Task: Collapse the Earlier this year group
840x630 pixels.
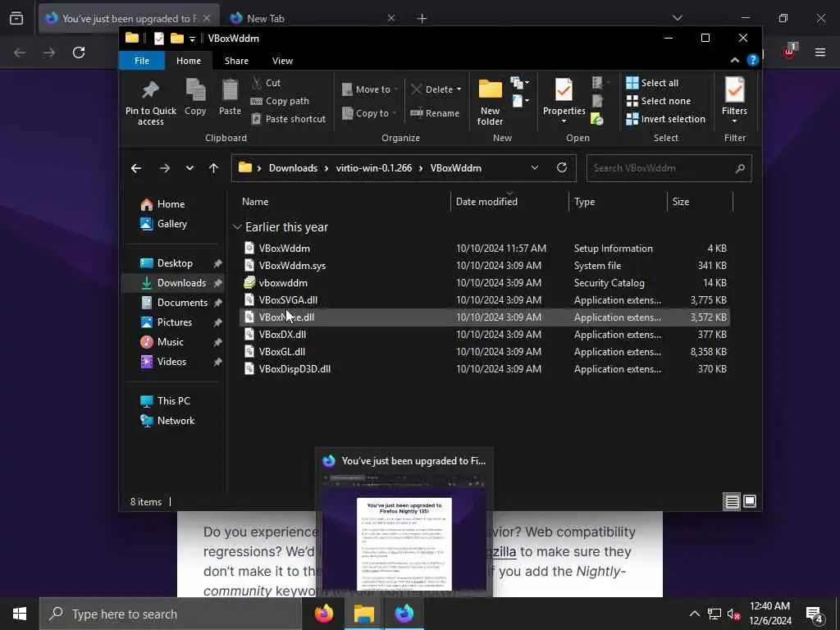Action: point(237,227)
